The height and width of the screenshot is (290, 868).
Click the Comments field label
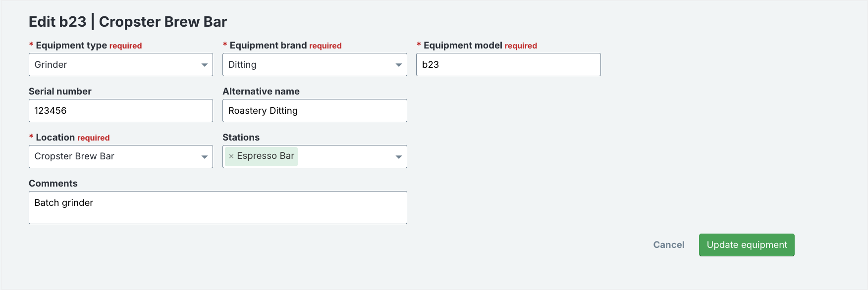click(x=53, y=184)
